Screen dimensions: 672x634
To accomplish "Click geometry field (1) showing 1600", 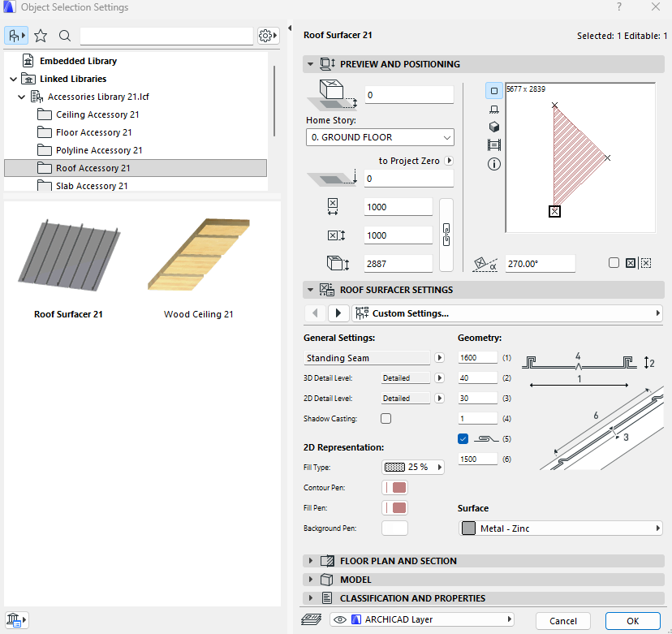I will 477,357.
